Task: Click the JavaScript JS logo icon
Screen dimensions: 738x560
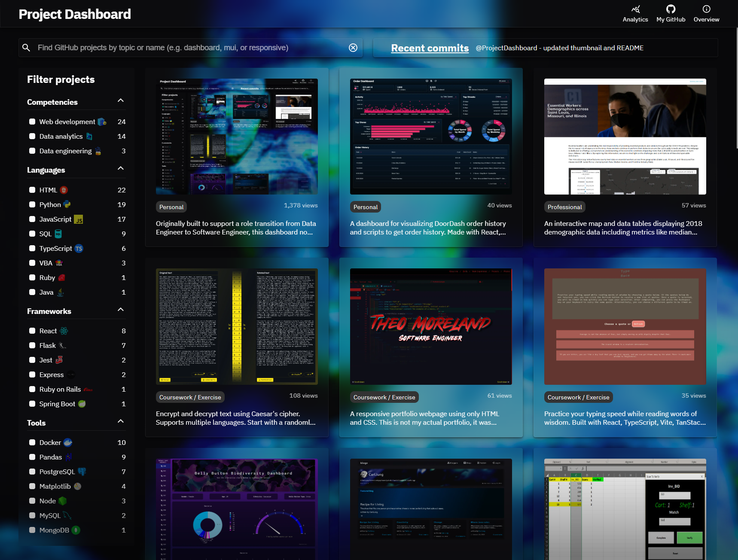Action: pos(79,219)
